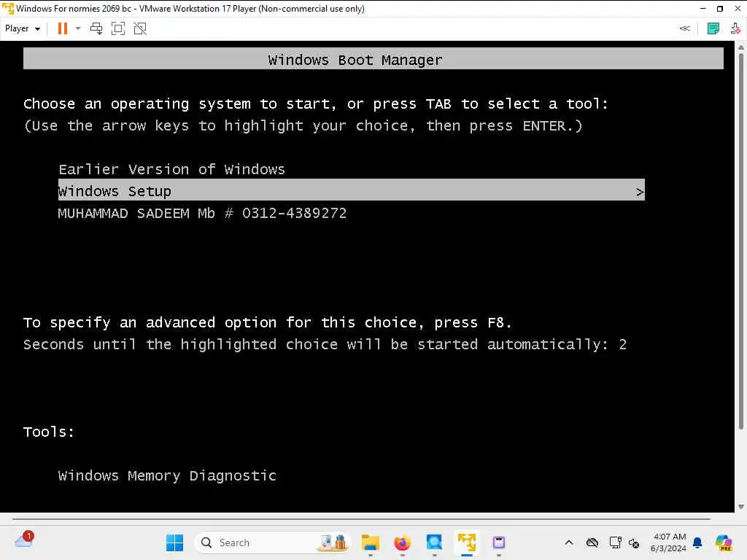Click the muted volume tray icon
Image resolution: width=747 pixels, height=560 pixels.
coord(634,542)
